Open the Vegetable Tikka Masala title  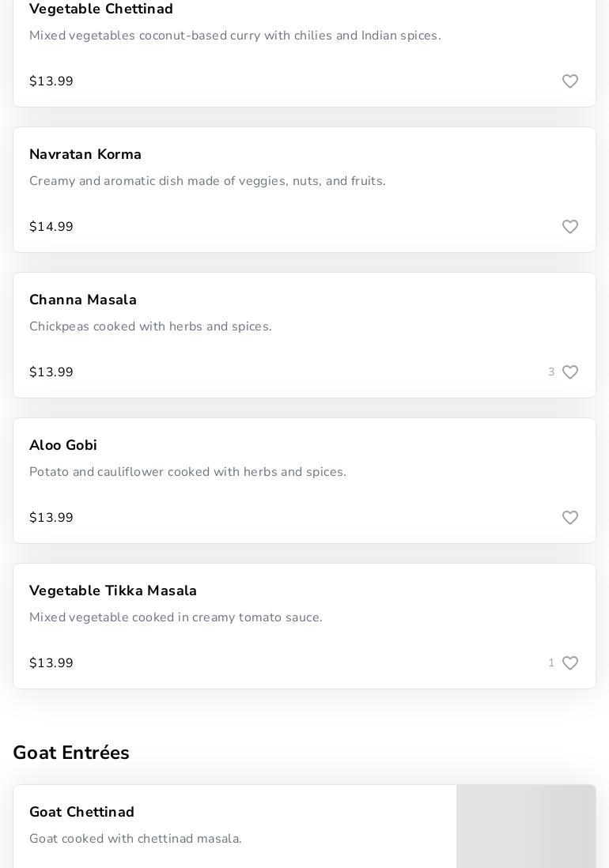coord(113,591)
